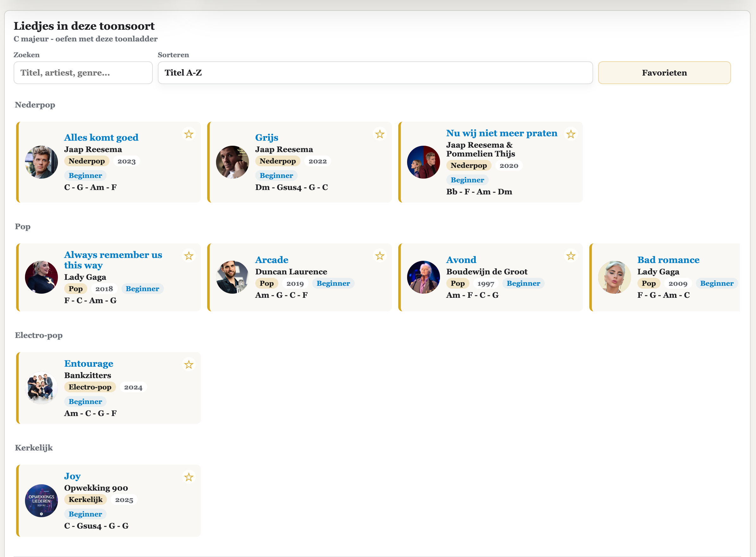
Task: Click Boudewijn de Groot's photo on Avond
Action: pos(423,277)
